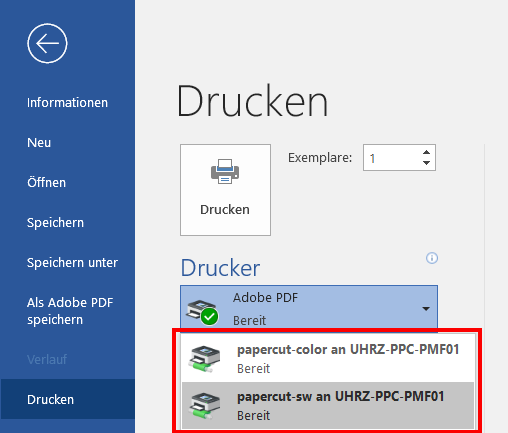508x433 pixels.
Task: Choose Speichern in the sidebar
Action: [55, 223]
